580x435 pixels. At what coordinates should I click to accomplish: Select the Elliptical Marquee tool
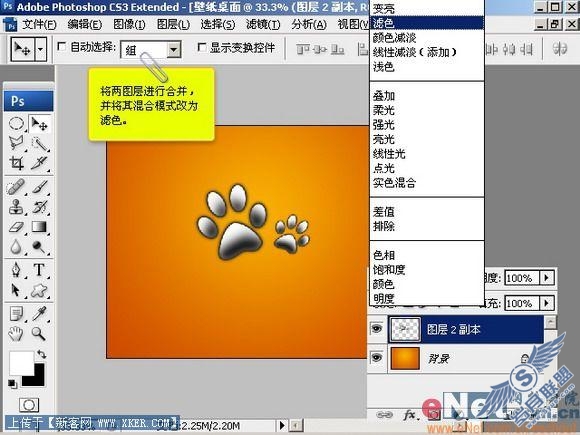point(16,124)
